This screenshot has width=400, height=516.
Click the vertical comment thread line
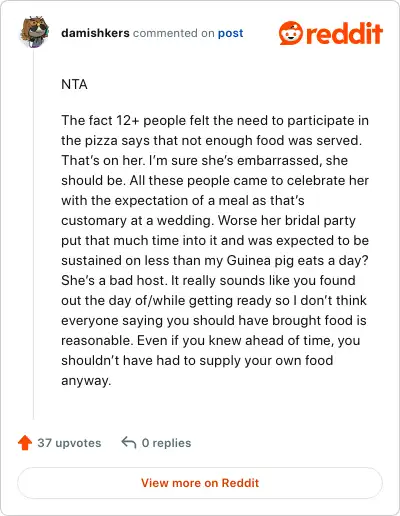coord(33,233)
